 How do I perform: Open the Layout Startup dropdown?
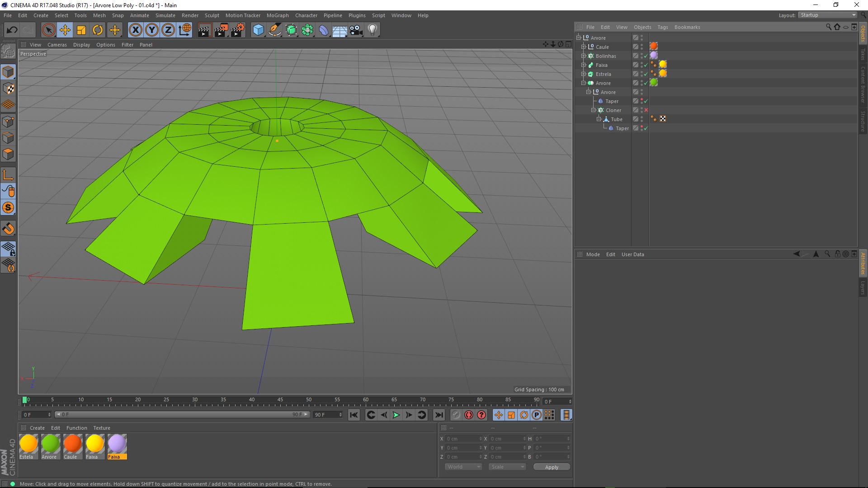[x=828, y=15]
